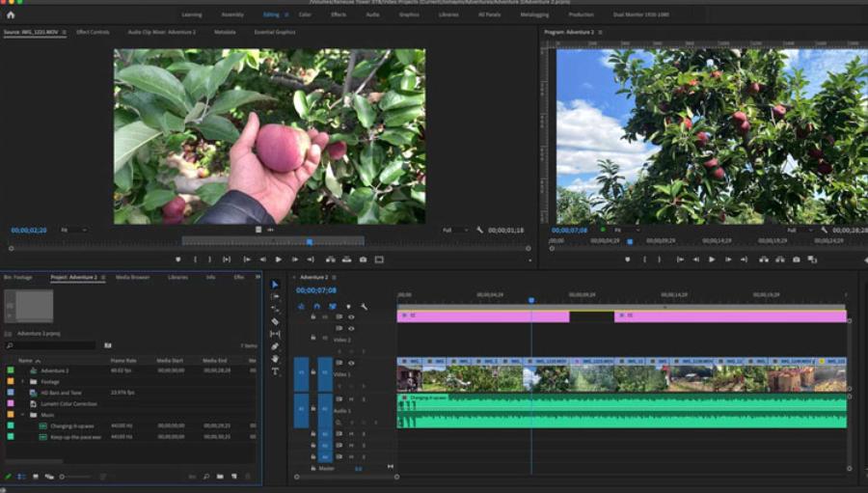868x493 pixels.
Task: Toggle snap in timeline magnet icon
Action: pos(316,307)
